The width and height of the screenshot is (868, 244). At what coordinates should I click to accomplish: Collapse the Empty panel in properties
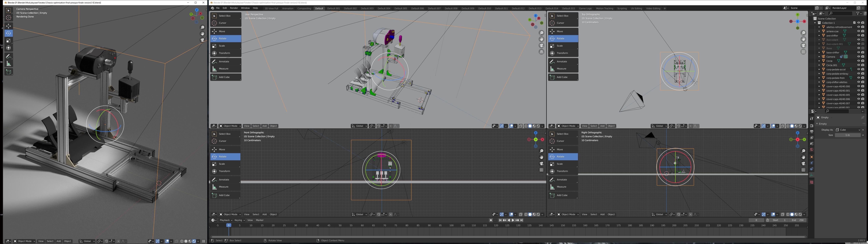point(817,124)
